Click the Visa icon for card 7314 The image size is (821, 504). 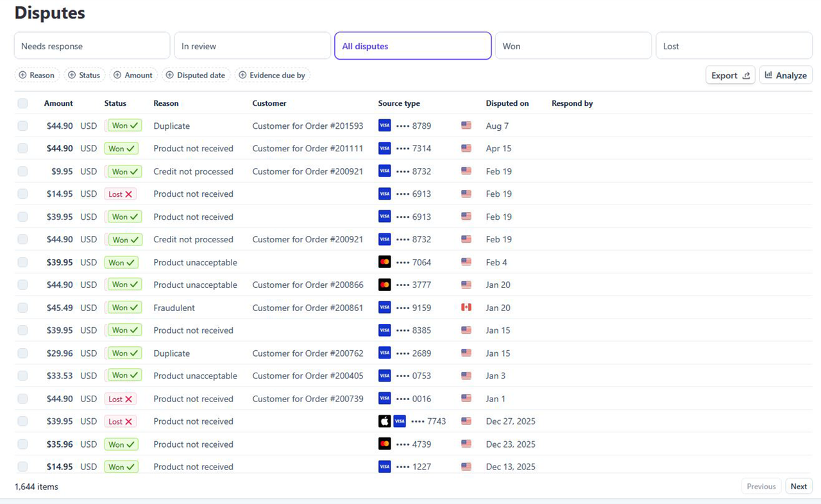384,148
